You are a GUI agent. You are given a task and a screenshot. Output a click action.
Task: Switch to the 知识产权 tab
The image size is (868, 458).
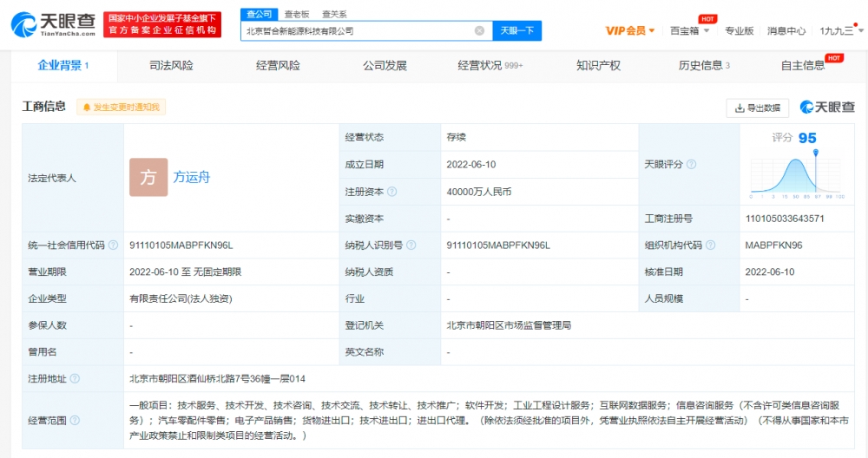point(598,66)
